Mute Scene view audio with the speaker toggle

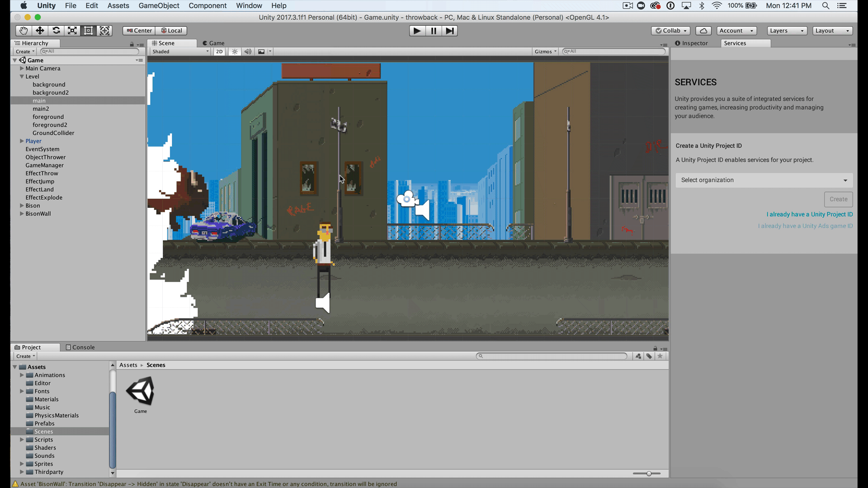pos(248,52)
